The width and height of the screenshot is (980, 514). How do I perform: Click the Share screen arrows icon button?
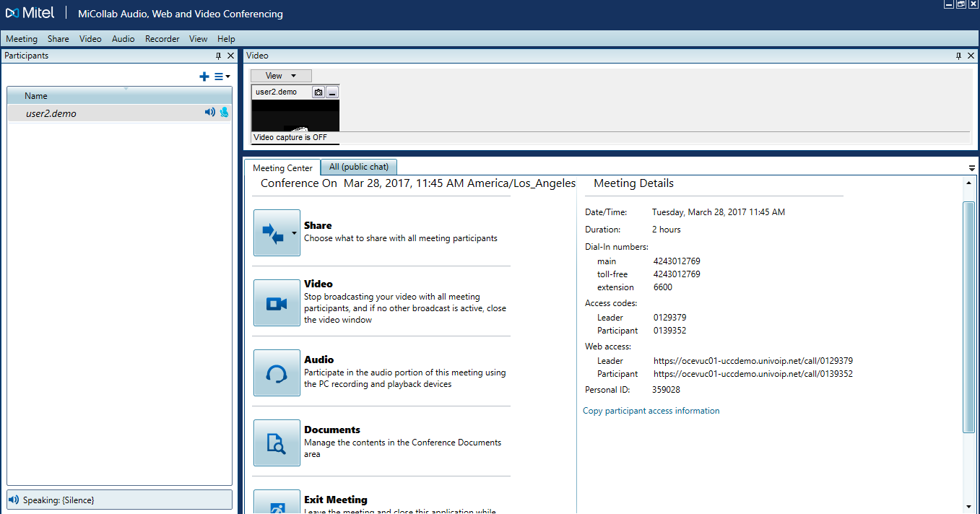coord(277,232)
